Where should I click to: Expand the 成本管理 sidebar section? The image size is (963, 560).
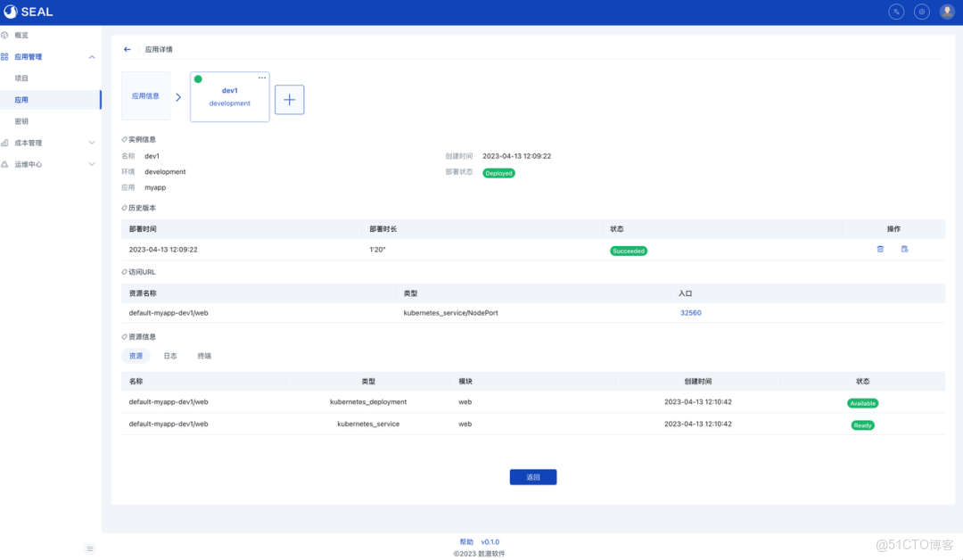coord(91,142)
